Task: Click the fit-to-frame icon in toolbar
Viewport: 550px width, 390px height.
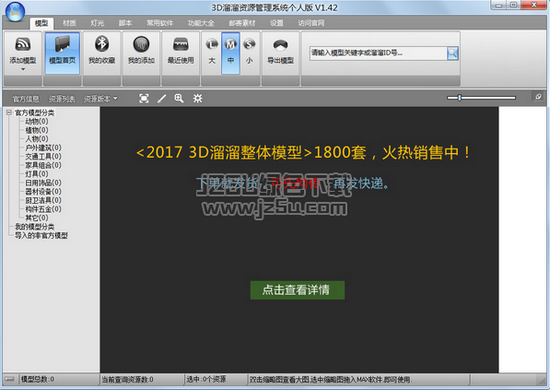Action: 144,99
